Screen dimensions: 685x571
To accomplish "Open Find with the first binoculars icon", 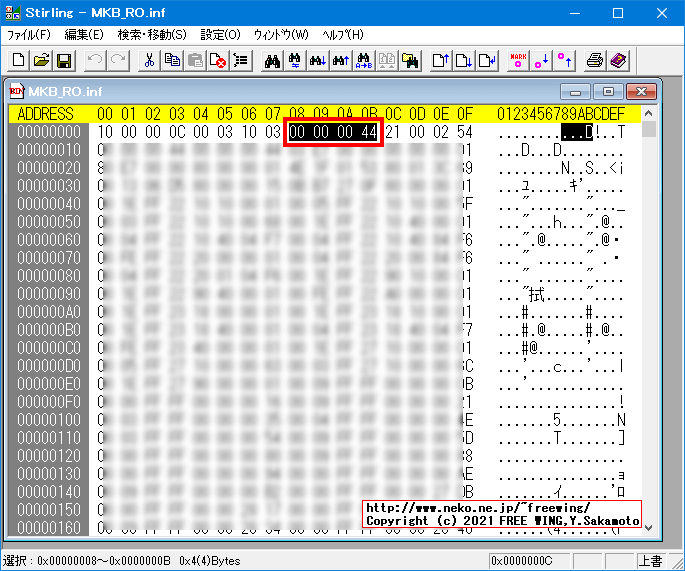I will (x=271, y=61).
